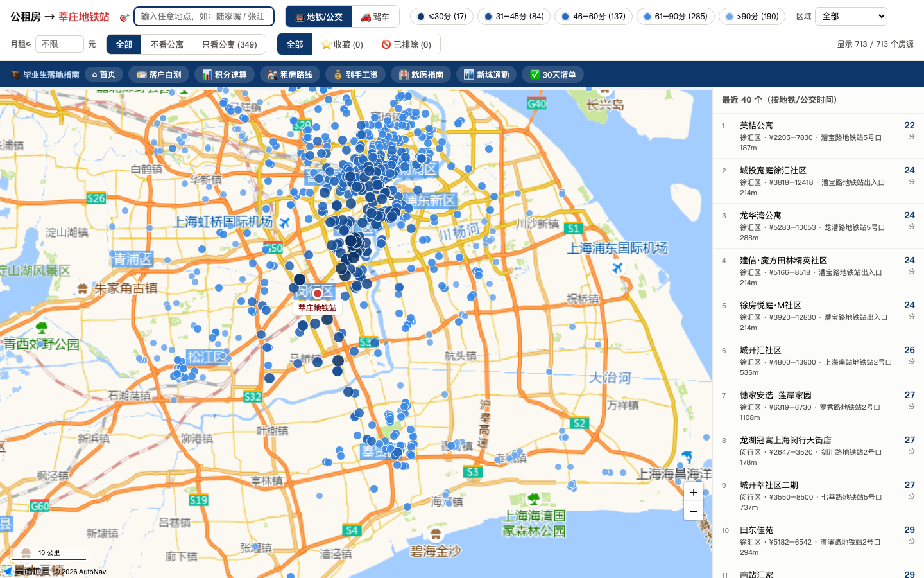Focus the location search input field
924x578 pixels.
coord(204,17)
